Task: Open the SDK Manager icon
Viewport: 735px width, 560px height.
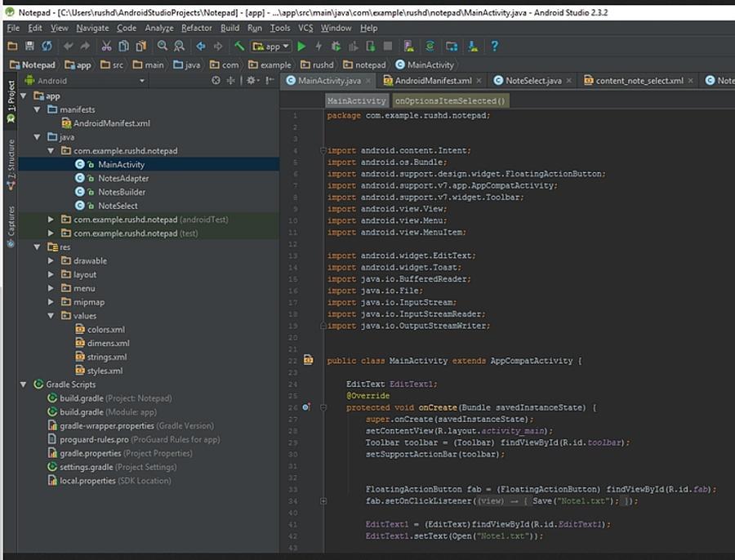Action: tap(473, 46)
